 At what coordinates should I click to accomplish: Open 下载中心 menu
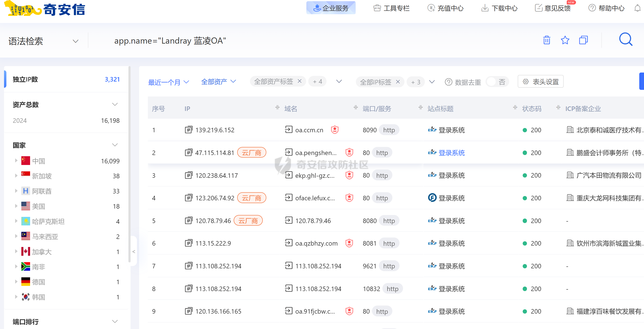click(x=499, y=8)
